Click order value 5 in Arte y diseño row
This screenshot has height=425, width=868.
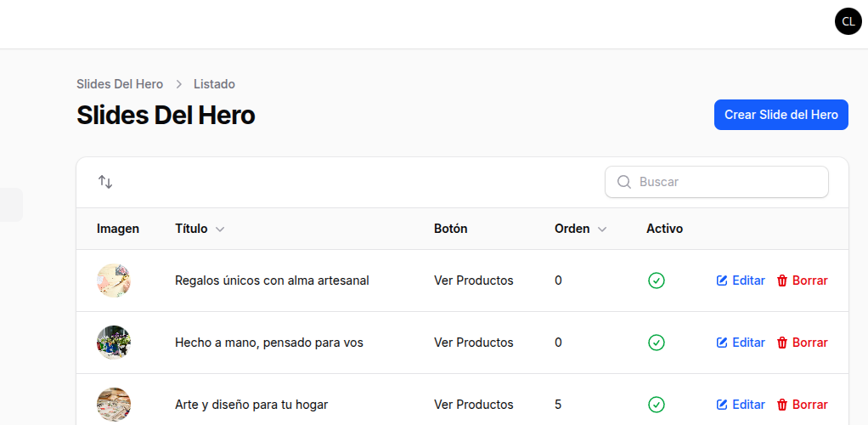coord(558,405)
